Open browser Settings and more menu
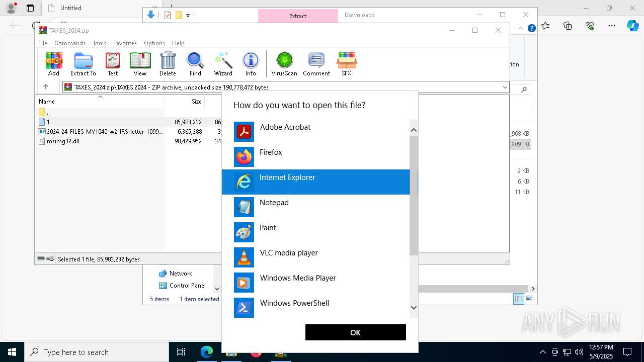The image size is (644, 362). [x=611, y=26]
